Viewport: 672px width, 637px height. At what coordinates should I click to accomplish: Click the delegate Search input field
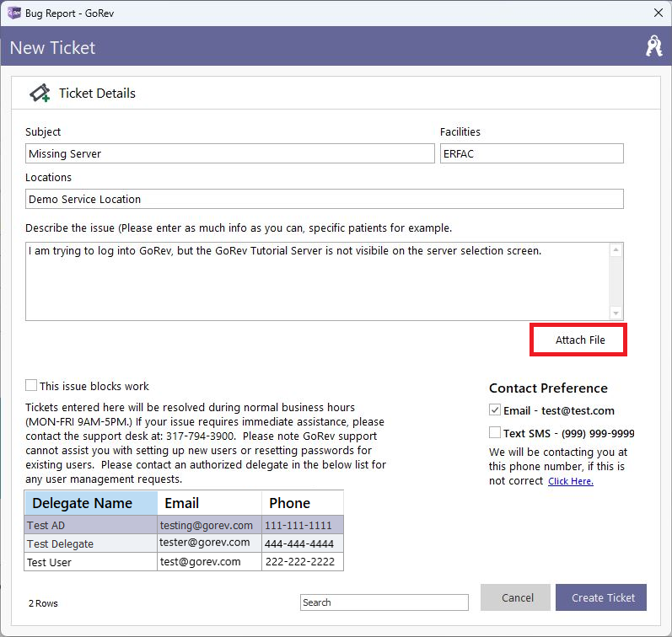(384, 602)
